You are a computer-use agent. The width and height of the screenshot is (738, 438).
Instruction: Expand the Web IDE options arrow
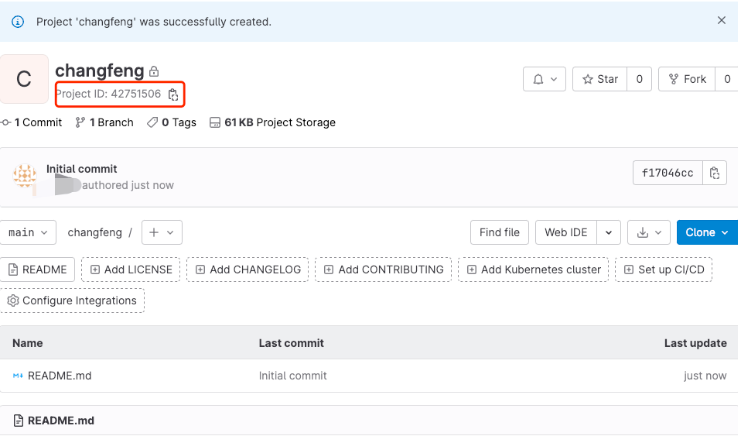608,232
